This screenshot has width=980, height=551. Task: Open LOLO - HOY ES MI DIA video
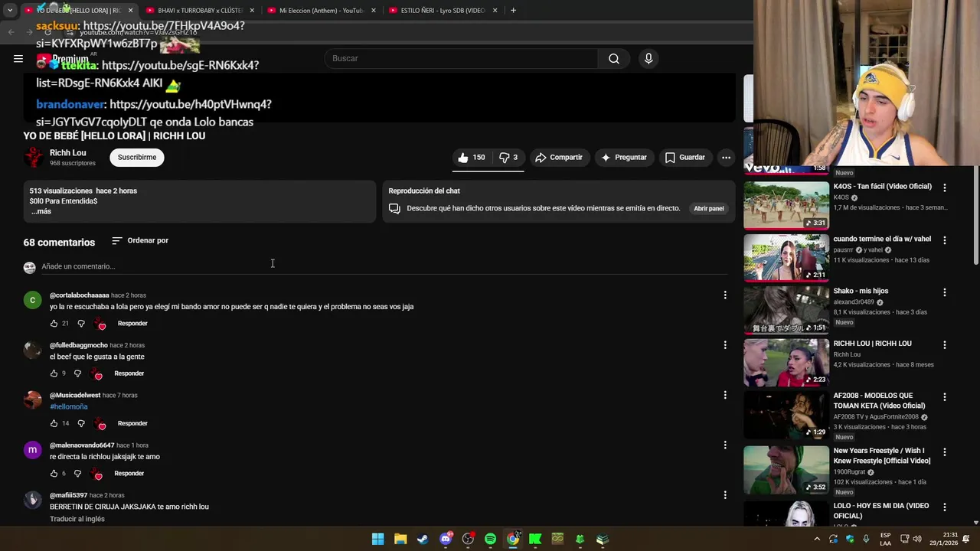tap(881, 510)
